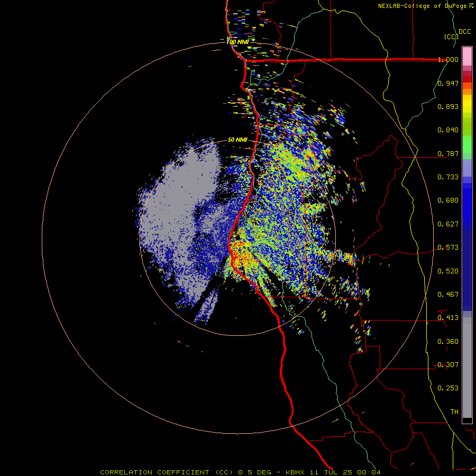Click the 0.253 scale value
476x476 pixels.
pyautogui.click(x=448, y=388)
